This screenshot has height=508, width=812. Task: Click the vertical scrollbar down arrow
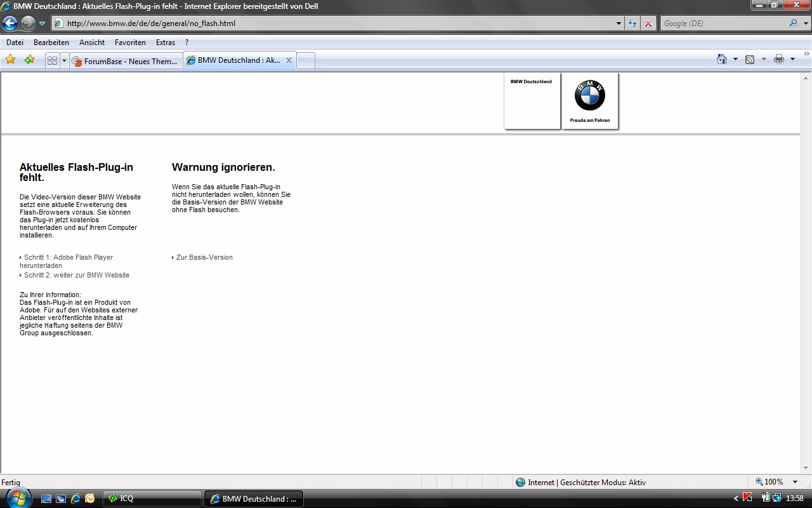(x=806, y=469)
